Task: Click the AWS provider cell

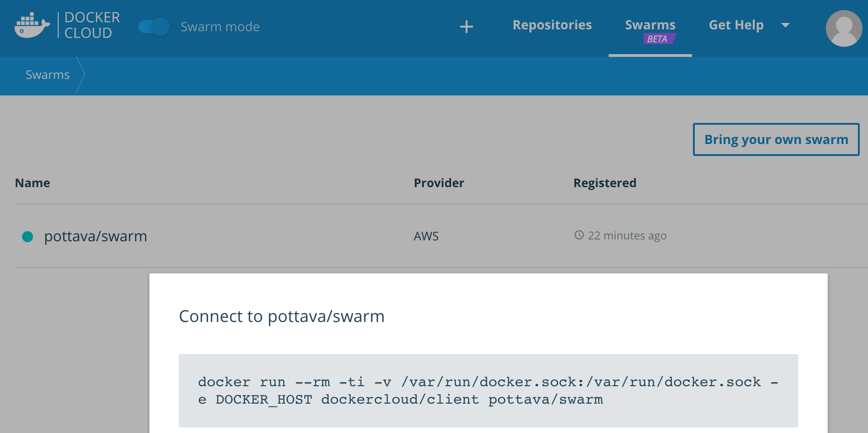Action: (426, 236)
